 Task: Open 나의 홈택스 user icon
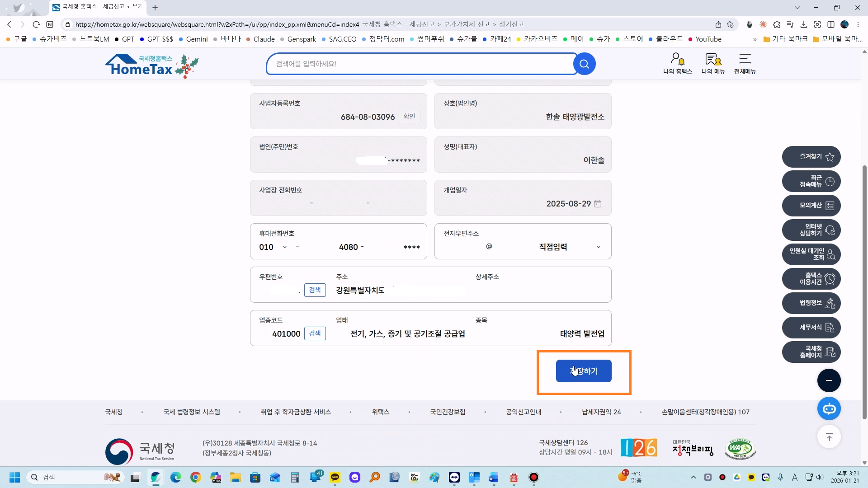click(677, 63)
